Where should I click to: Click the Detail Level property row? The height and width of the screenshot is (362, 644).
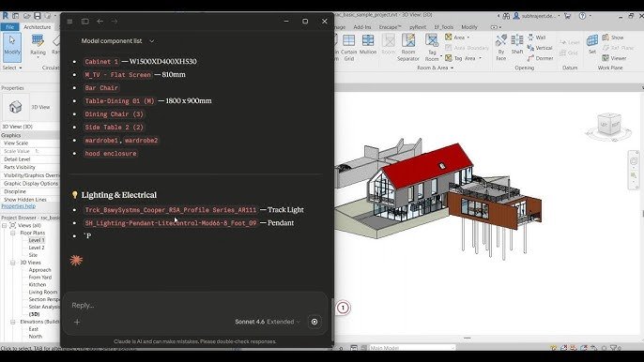[30, 159]
